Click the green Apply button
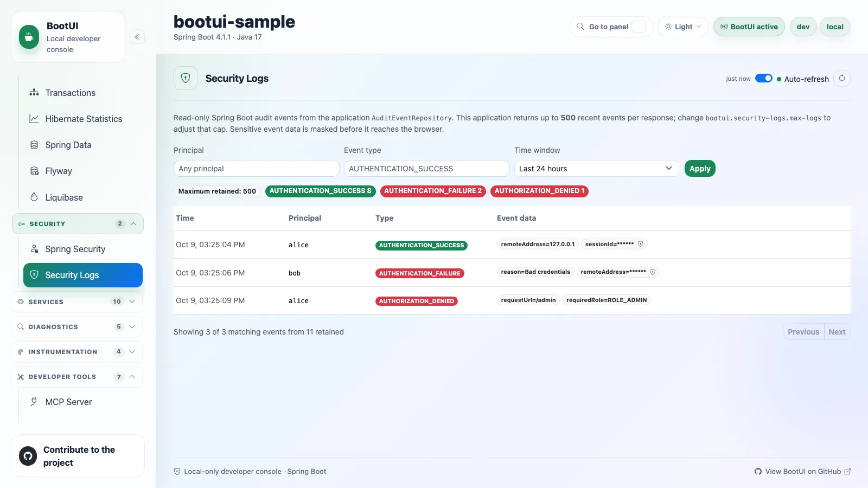The height and width of the screenshot is (488, 868). (x=700, y=169)
